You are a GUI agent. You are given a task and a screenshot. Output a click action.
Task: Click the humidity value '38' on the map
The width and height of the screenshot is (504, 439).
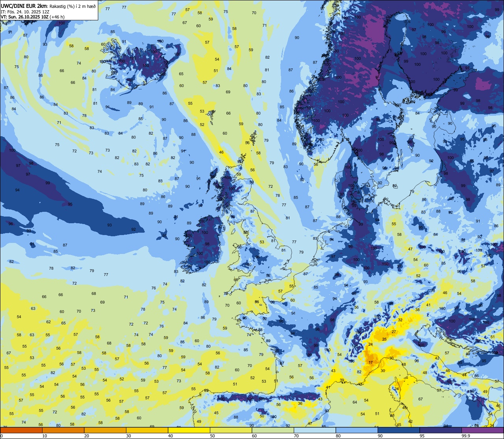tap(417, 310)
